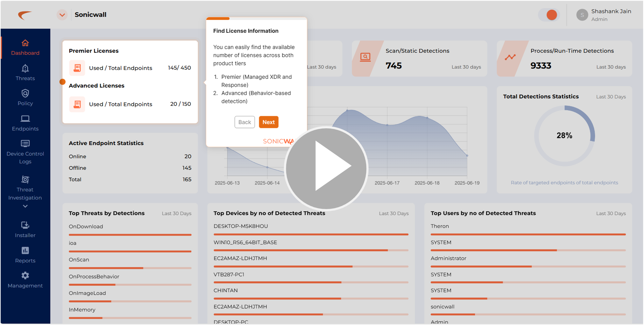Select the Management menu item

tap(25, 280)
